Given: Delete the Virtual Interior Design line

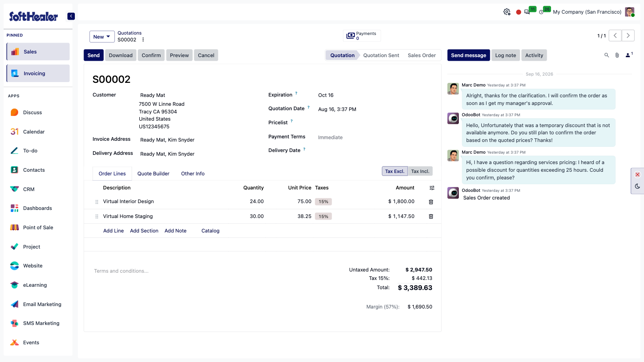Looking at the screenshot, I should 431,202.
